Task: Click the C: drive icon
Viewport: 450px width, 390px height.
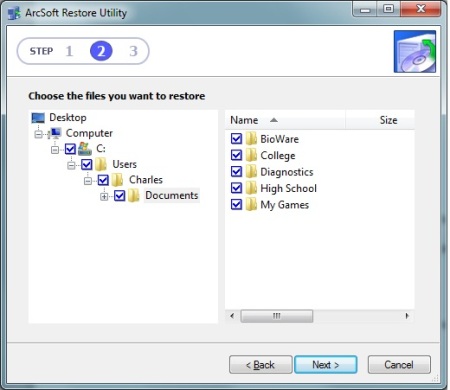Action: [85, 149]
